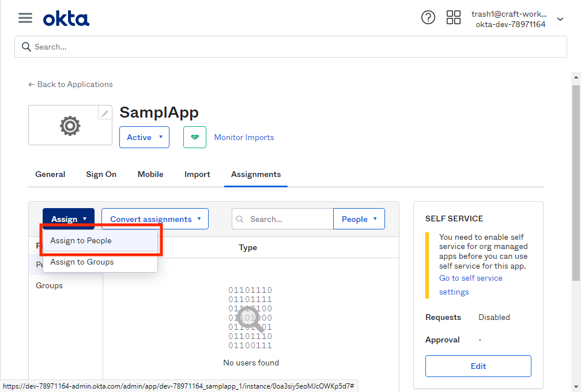The width and height of the screenshot is (581, 392).
Task: Click the Disabled Requests value
Action: pyautogui.click(x=494, y=317)
